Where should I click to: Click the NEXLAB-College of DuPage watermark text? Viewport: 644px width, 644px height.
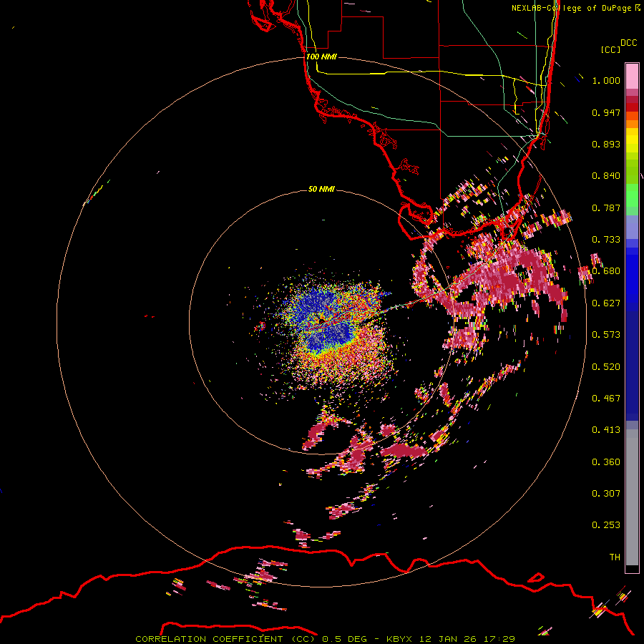(x=571, y=8)
